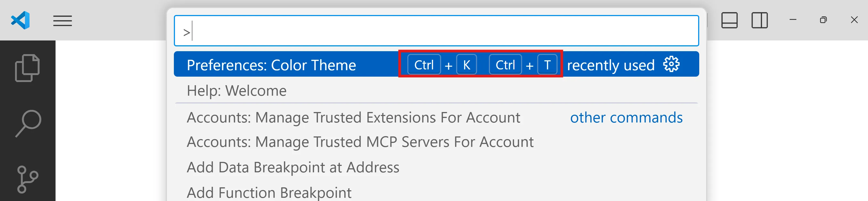868x201 pixels.
Task: Select Preferences: Color Theme command
Action: pos(271,65)
